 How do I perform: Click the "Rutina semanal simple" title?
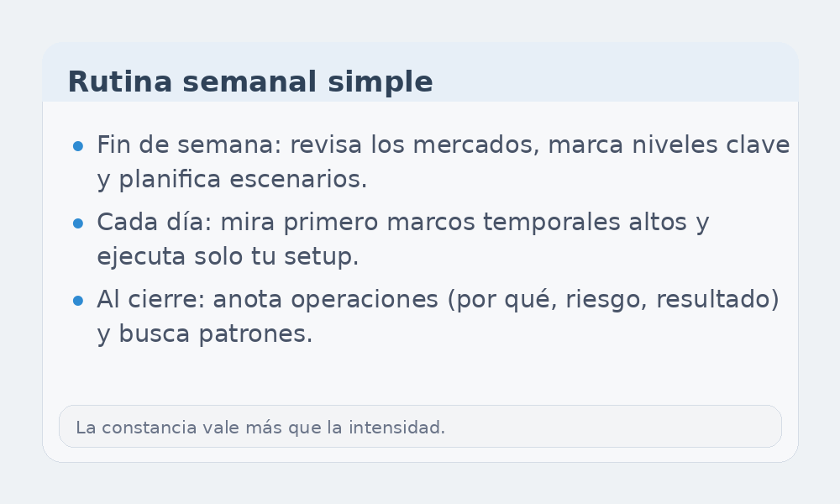point(249,82)
